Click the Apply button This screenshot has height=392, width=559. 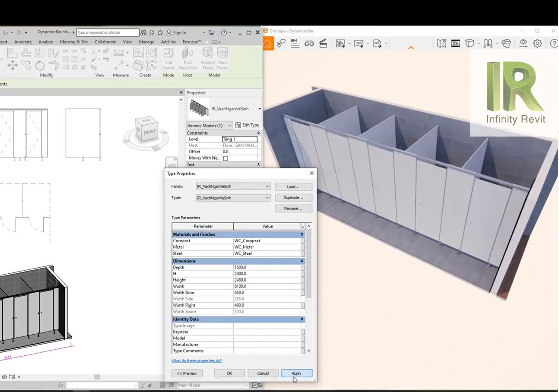[x=296, y=373]
